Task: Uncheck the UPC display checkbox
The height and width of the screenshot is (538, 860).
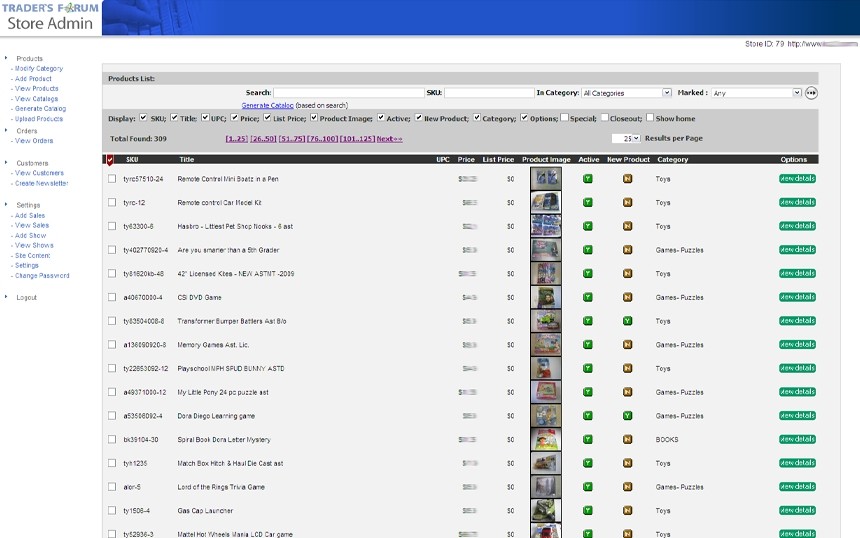Action: pyautogui.click(x=205, y=117)
